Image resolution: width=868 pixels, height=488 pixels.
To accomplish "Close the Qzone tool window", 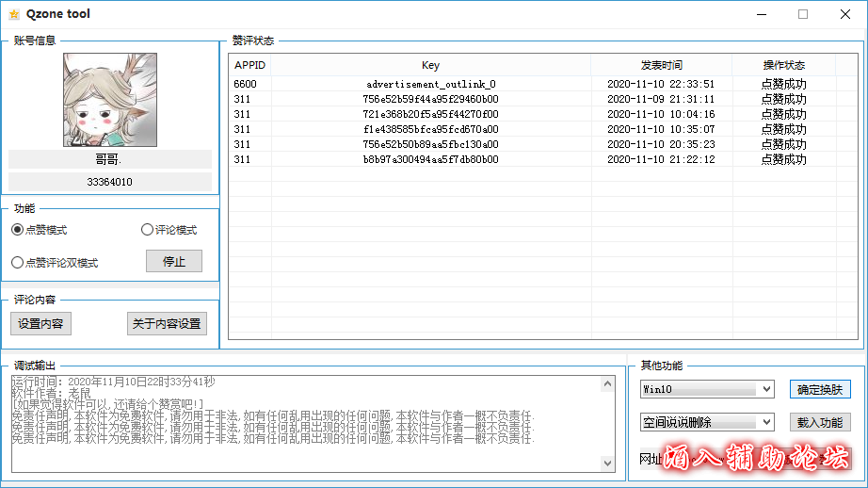I will coord(845,14).
